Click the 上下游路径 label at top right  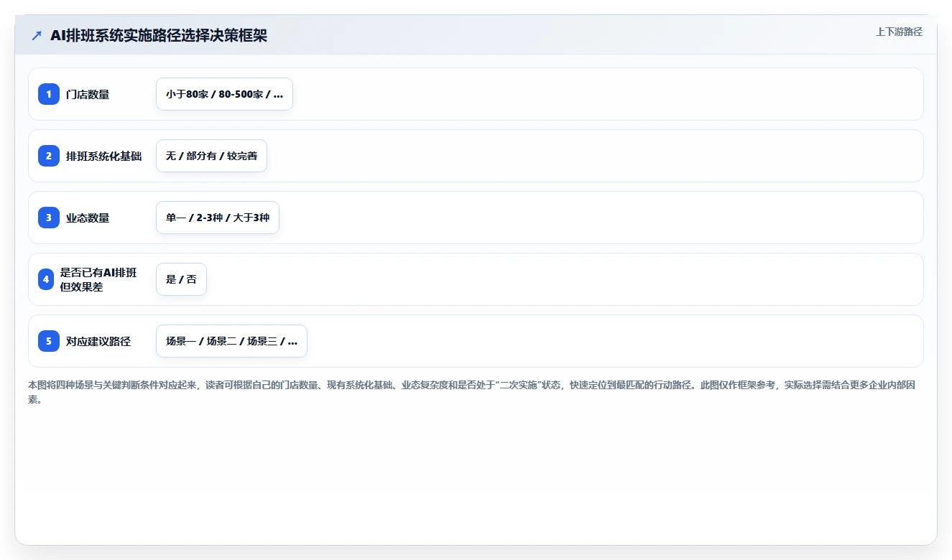pyautogui.click(x=899, y=32)
